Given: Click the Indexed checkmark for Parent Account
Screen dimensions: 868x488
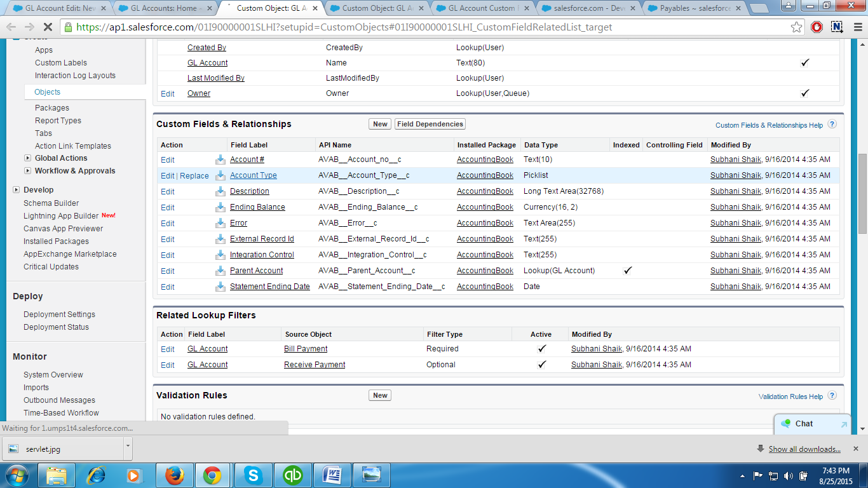Looking at the screenshot, I should click(x=627, y=271).
